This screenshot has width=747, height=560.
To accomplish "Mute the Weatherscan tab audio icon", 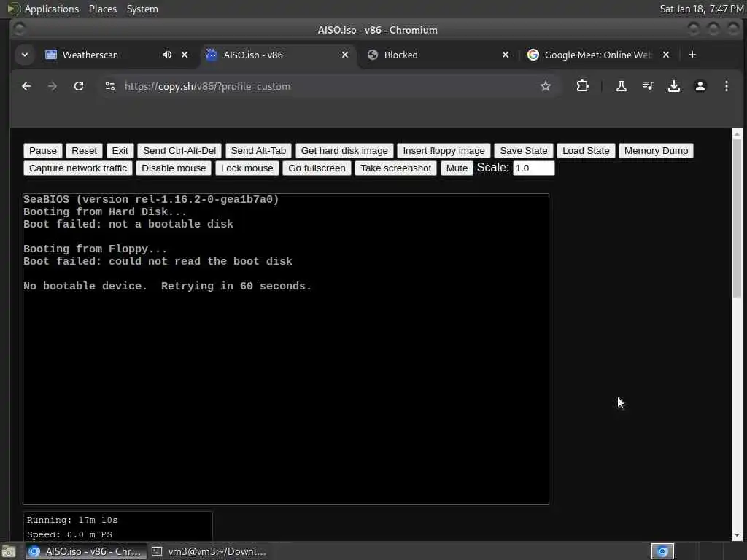I will pyautogui.click(x=167, y=55).
